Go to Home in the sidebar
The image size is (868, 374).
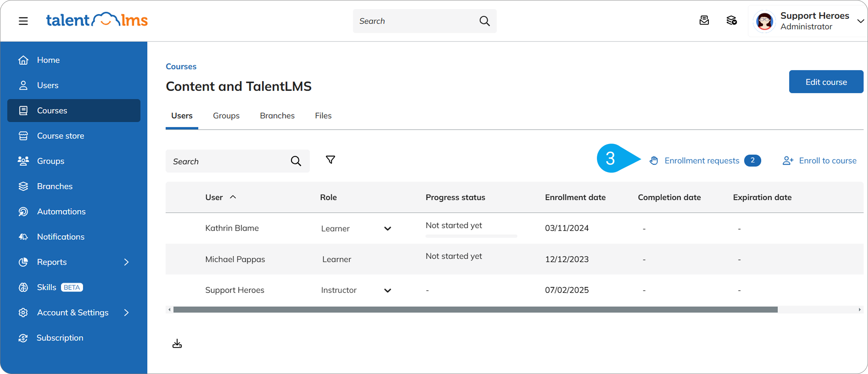48,60
